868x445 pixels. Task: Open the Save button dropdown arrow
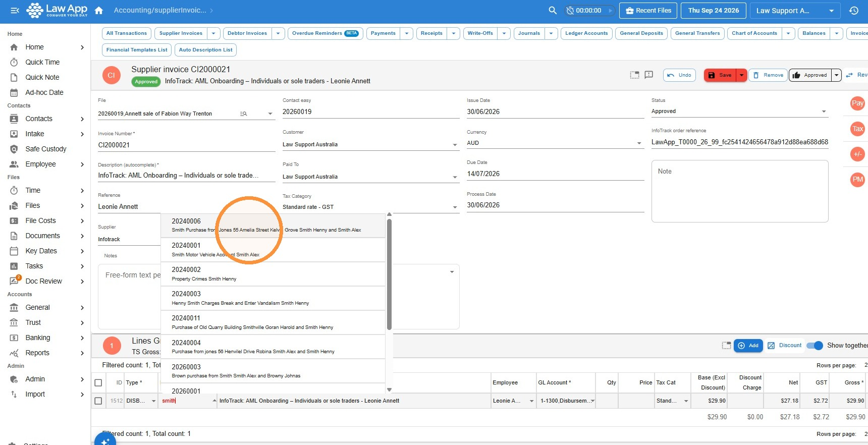[x=741, y=75]
